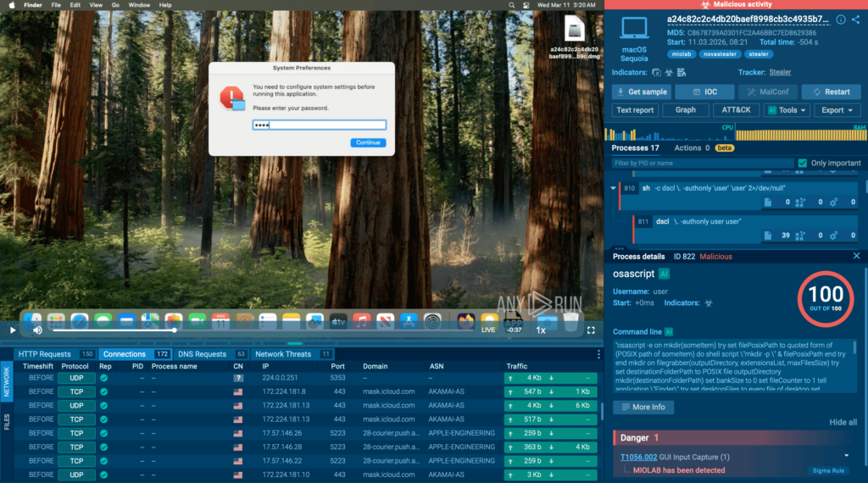Screen dimensions: 868x483
Task: Click the biohazard icon beside Indicators at top
Action: 669,73
